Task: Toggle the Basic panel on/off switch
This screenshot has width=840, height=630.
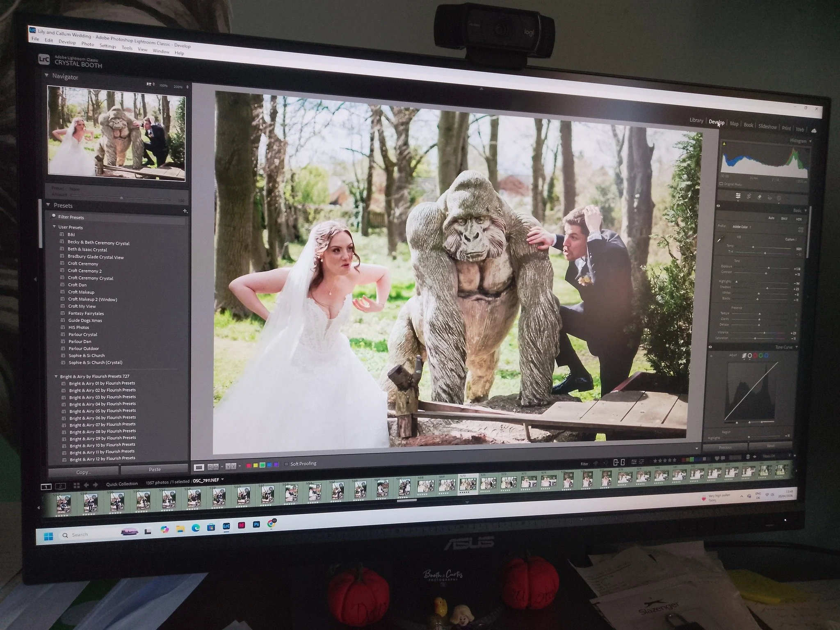Action: 718,206
